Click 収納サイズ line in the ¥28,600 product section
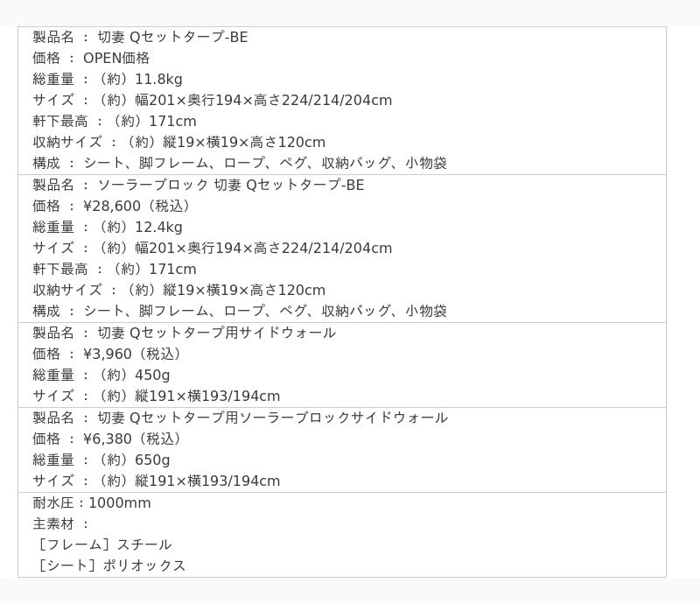The image size is (700, 604). point(178,290)
